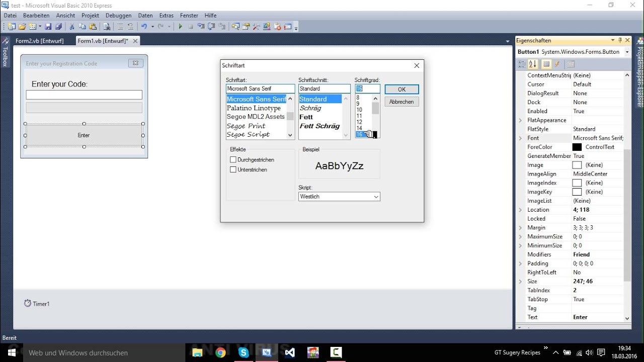Open the Action Center notification icon
644x362 pixels.
(601, 352)
